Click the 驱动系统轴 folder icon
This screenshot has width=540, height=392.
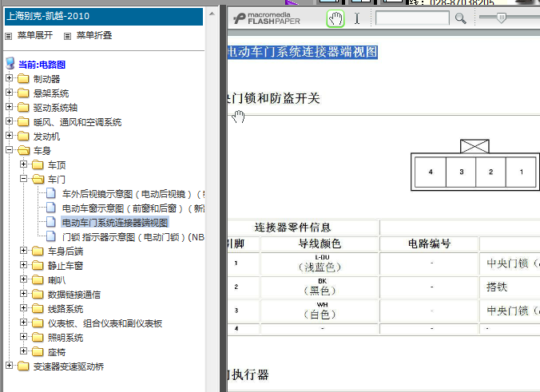click(x=23, y=108)
